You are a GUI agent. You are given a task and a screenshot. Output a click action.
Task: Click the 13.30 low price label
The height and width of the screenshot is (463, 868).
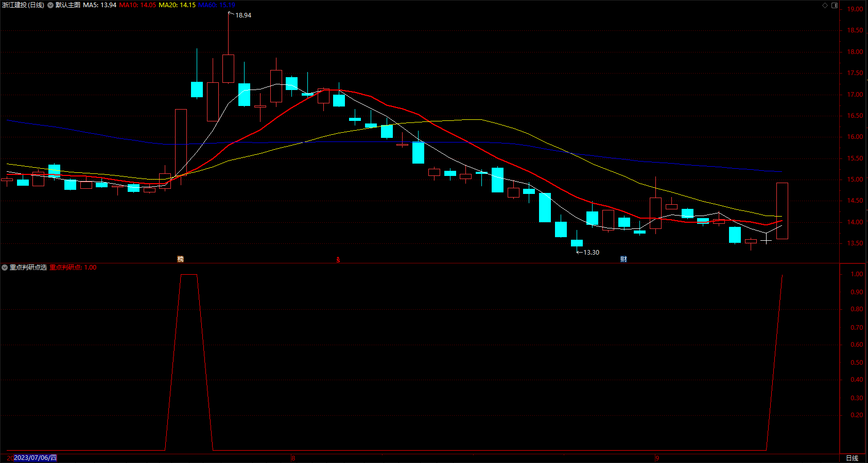591,253
